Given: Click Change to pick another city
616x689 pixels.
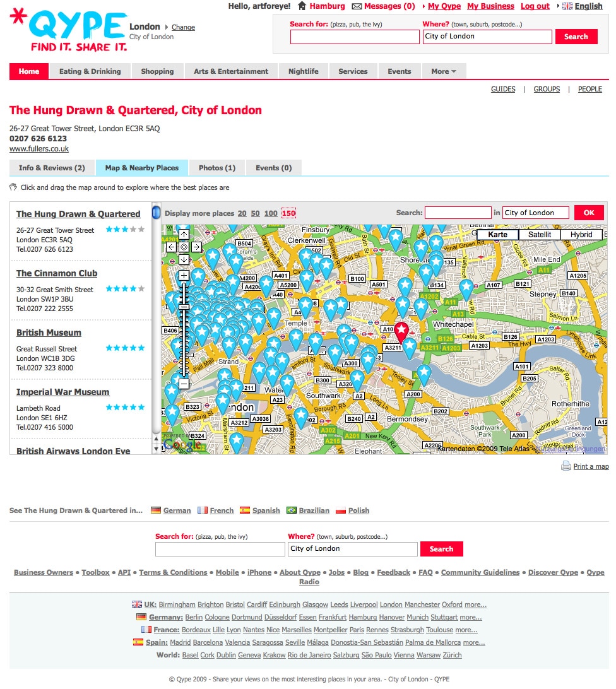Looking at the screenshot, I should (183, 27).
